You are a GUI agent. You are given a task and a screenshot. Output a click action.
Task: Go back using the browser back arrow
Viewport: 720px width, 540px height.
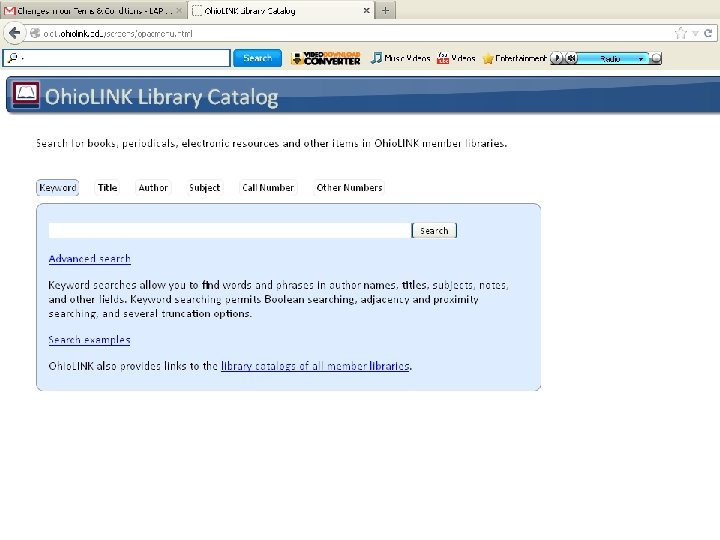(x=14, y=33)
